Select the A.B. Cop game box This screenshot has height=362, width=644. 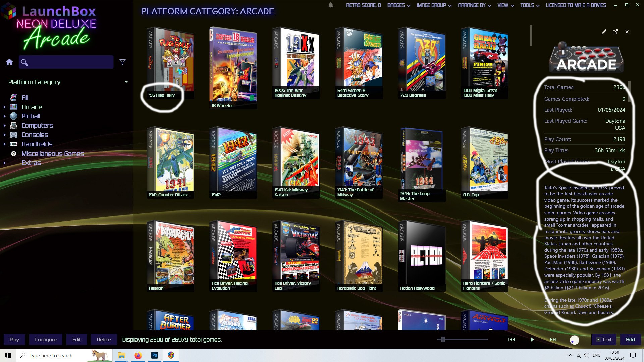485,163
